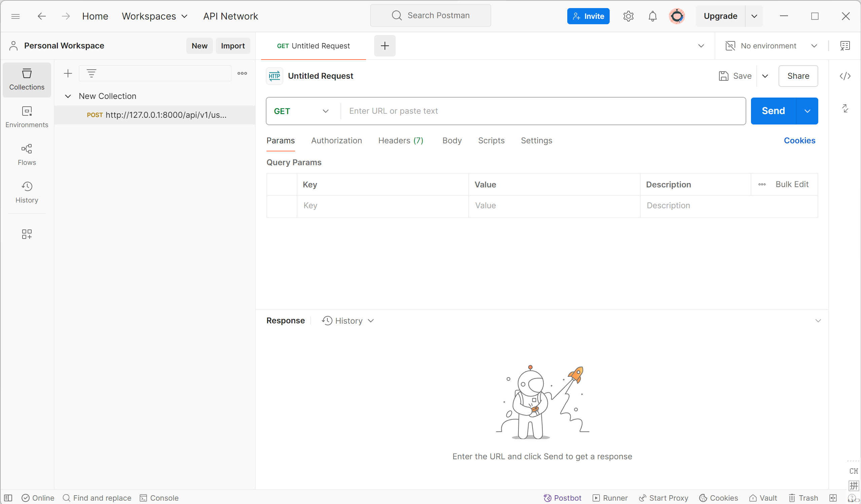Click Bulk Edit
861x504 pixels.
pyautogui.click(x=792, y=184)
